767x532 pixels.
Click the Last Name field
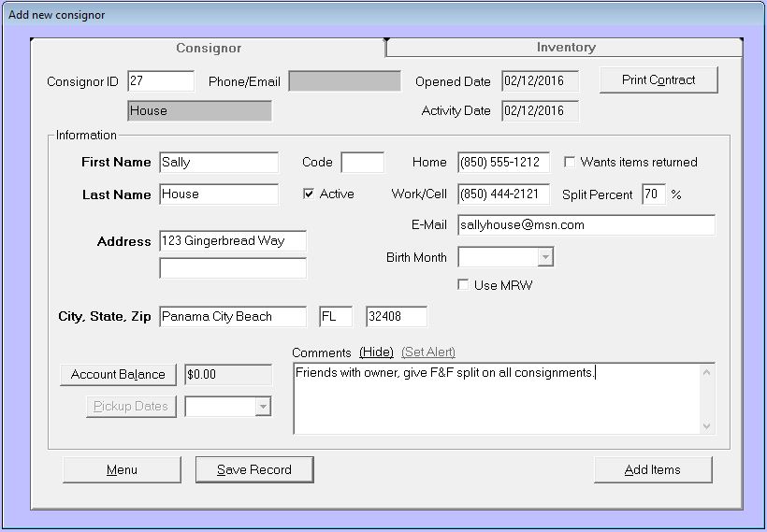[x=219, y=194]
